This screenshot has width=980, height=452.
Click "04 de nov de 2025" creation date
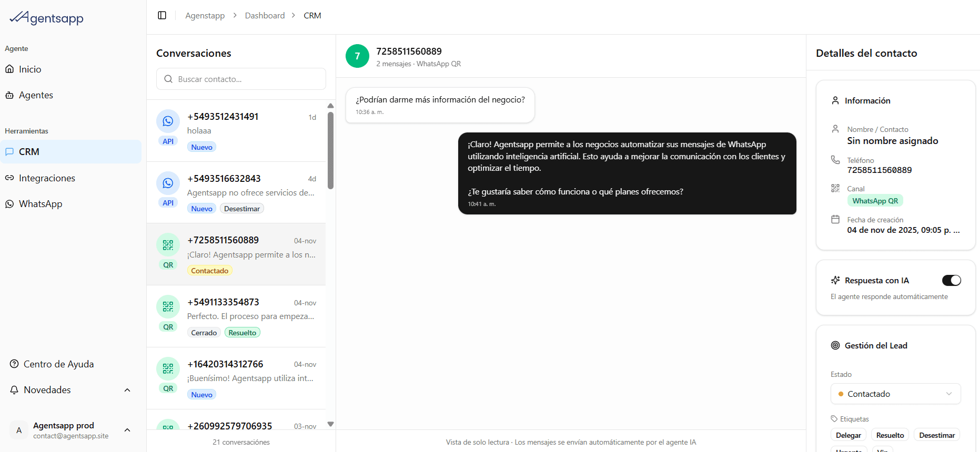click(903, 230)
